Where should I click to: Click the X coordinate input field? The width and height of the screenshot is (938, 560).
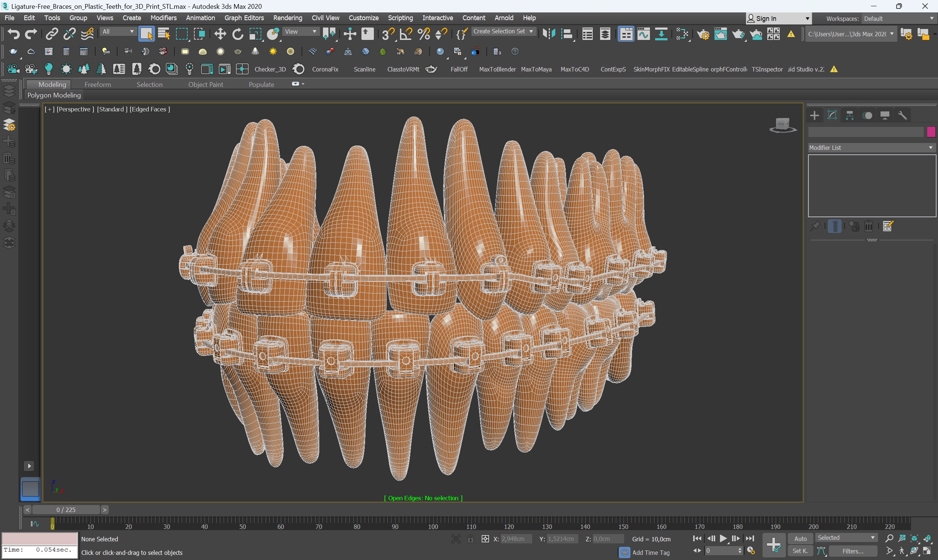516,539
